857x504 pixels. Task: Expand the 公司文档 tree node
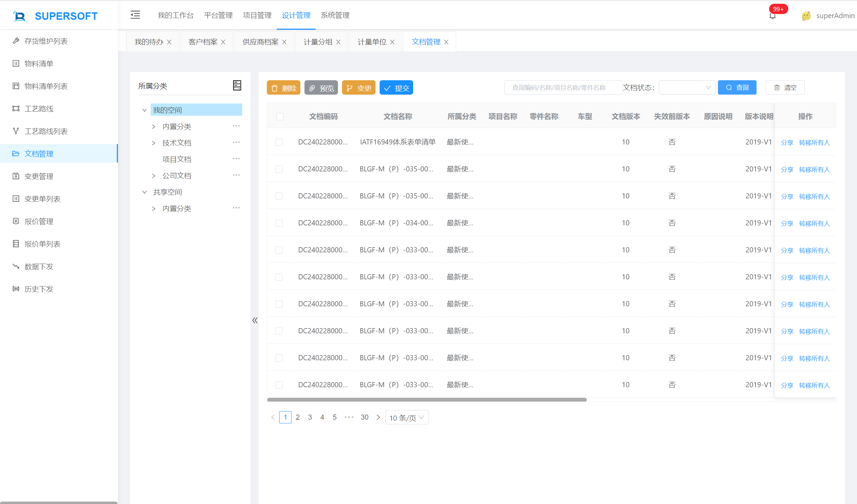tap(154, 176)
